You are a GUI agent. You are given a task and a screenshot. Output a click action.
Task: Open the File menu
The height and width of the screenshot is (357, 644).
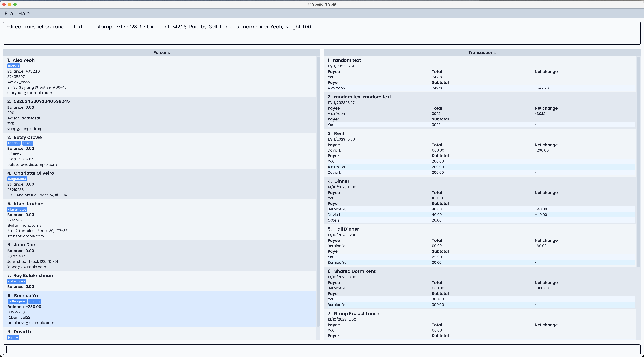pyautogui.click(x=9, y=14)
